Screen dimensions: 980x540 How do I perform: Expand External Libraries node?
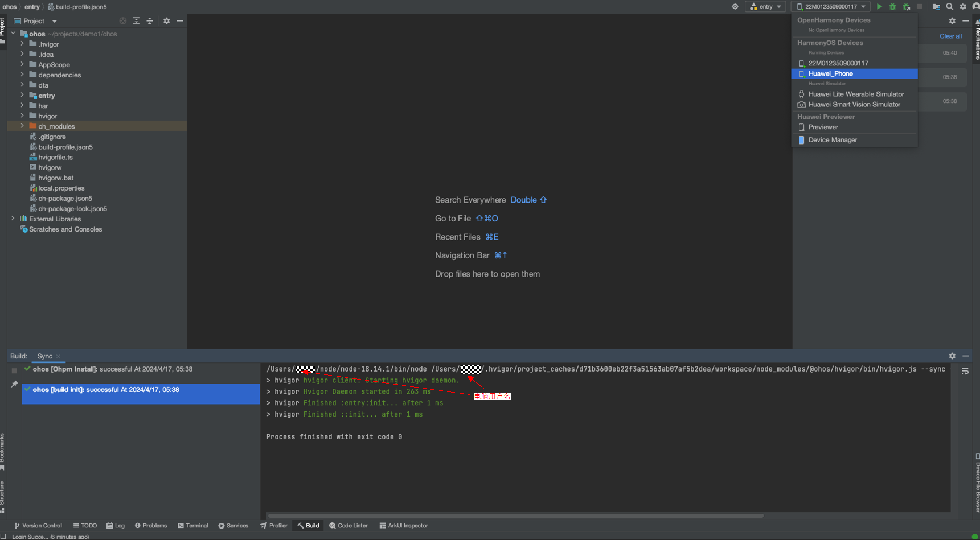click(13, 219)
